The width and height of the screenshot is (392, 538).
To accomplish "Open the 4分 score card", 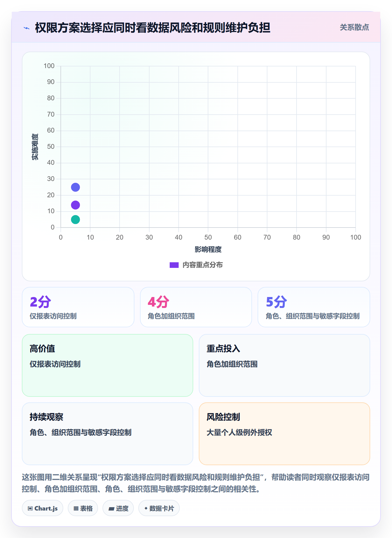I will [196, 307].
